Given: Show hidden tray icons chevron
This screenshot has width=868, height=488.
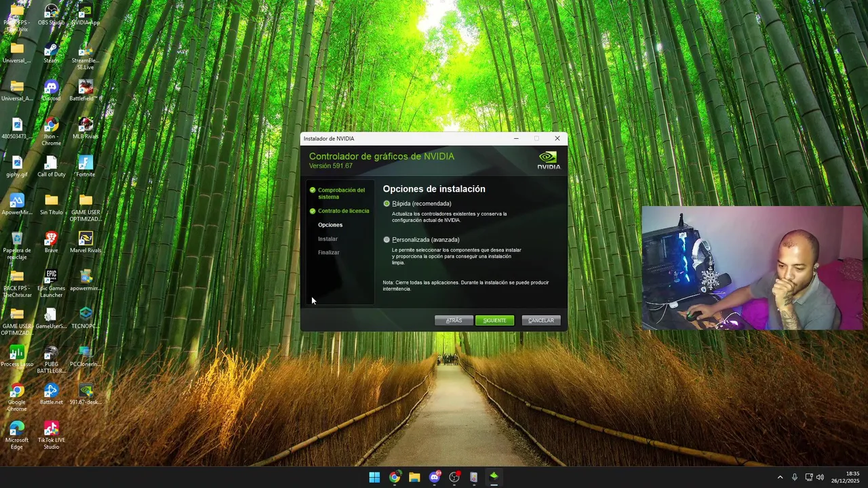Looking at the screenshot, I should 780,477.
